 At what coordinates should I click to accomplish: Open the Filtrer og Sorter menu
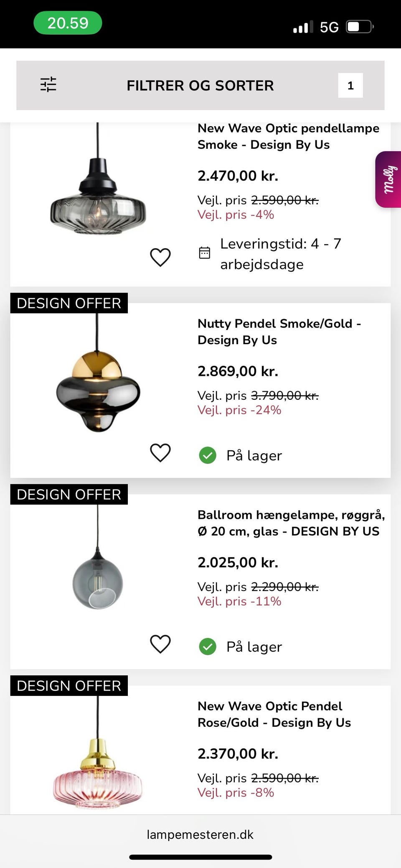pyautogui.click(x=200, y=86)
